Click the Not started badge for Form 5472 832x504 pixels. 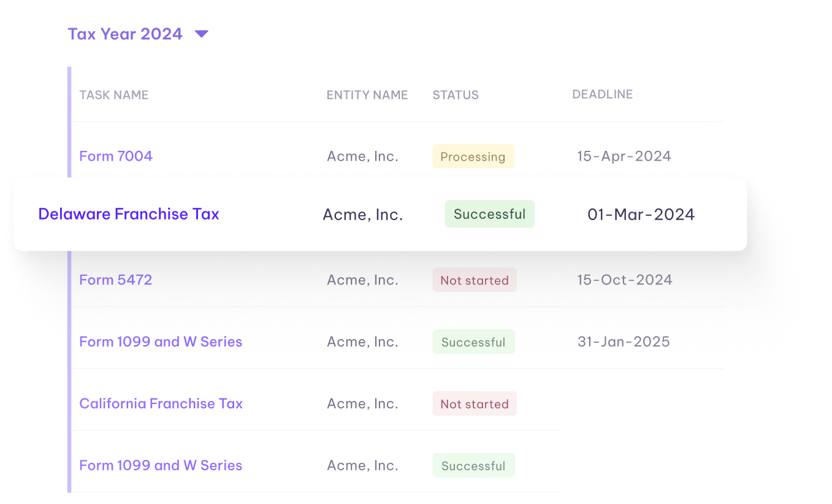[x=474, y=280]
